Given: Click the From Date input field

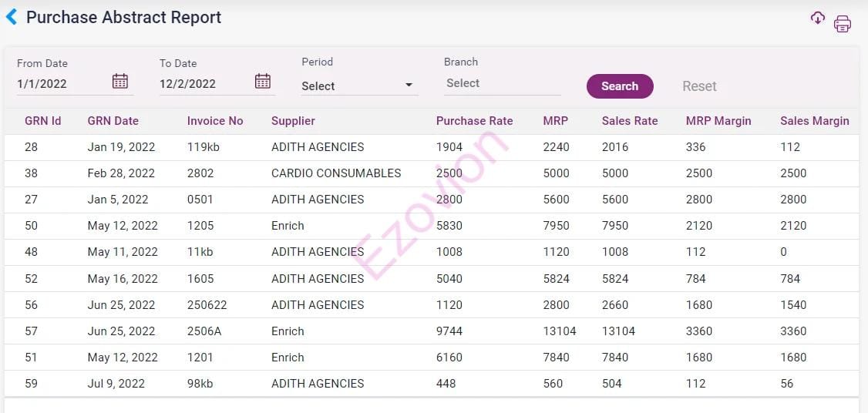Looking at the screenshot, I should [62, 83].
